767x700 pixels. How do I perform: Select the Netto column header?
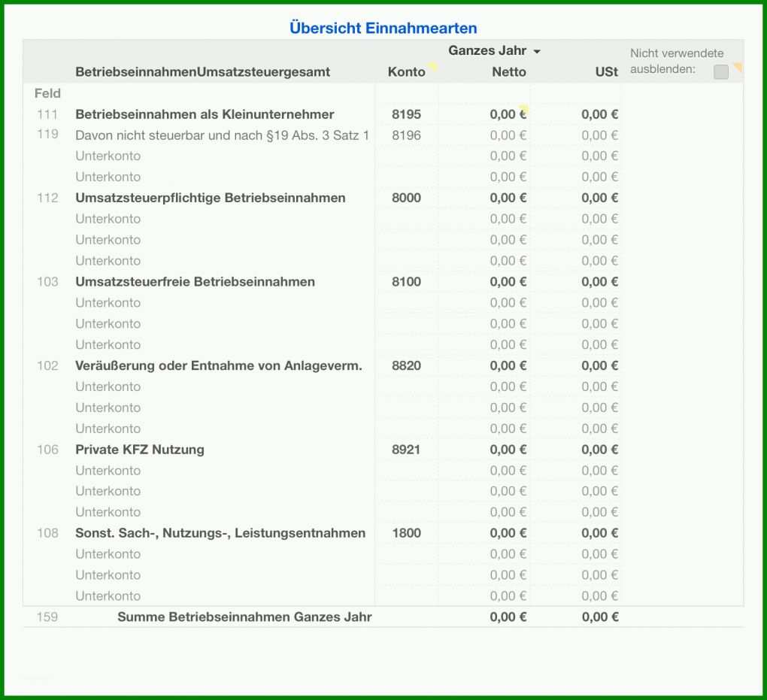(x=509, y=72)
